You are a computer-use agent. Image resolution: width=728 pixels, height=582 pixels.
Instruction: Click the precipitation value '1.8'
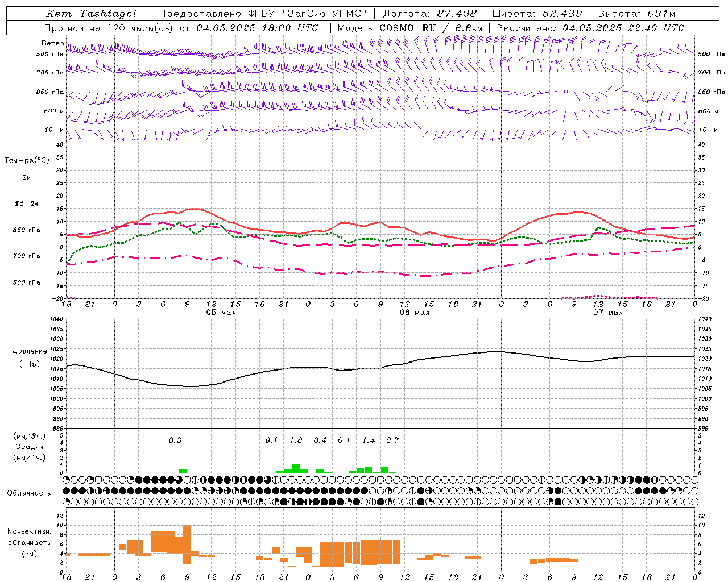(x=296, y=440)
